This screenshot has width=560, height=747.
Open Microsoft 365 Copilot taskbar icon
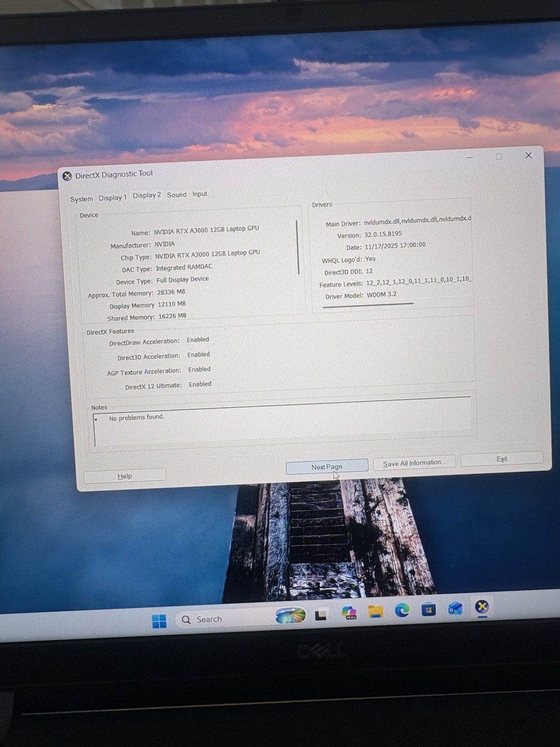349,613
